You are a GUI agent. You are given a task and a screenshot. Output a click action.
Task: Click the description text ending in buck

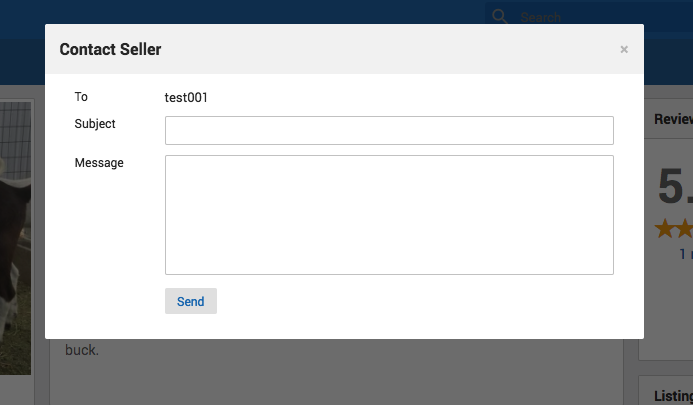tap(82, 350)
